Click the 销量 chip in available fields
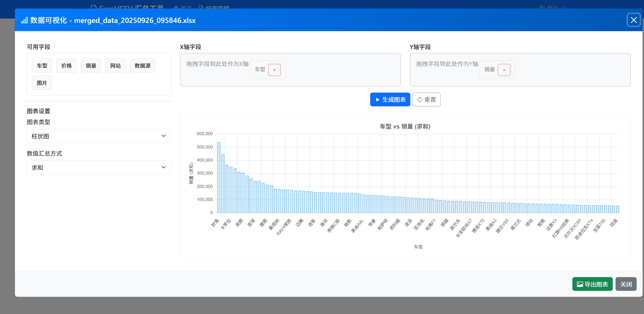Image resolution: width=644 pixels, height=314 pixels. (91, 66)
